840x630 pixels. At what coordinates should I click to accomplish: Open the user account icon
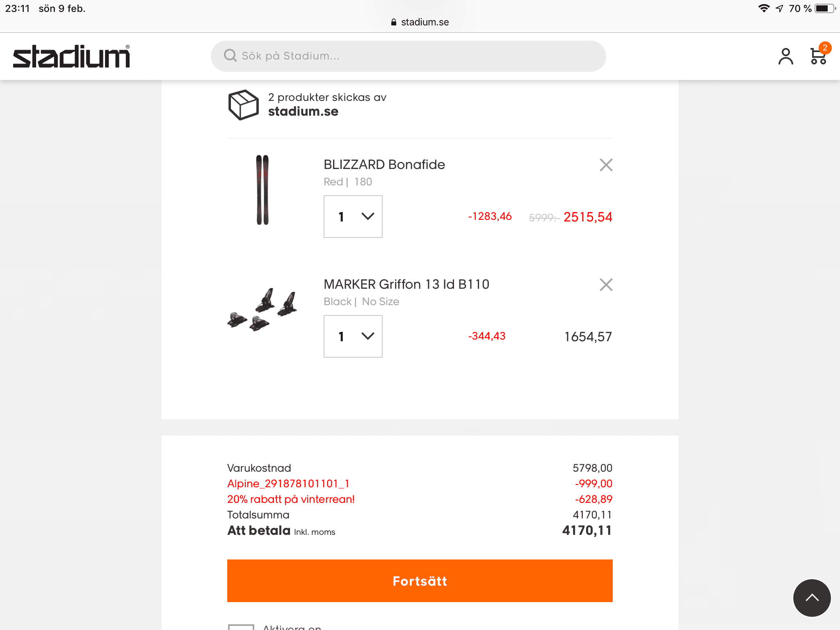[785, 57]
